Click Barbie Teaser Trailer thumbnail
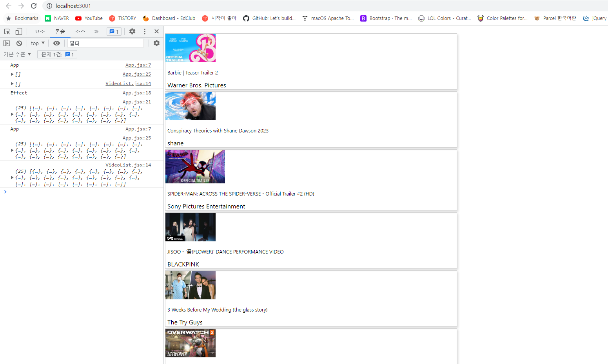Screen dimensions: 608x364 (x=191, y=48)
